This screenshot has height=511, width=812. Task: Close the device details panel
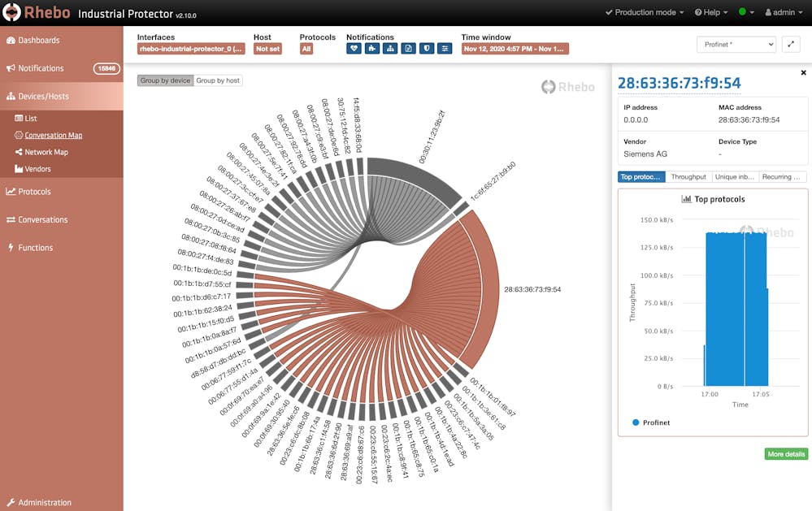coord(803,73)
